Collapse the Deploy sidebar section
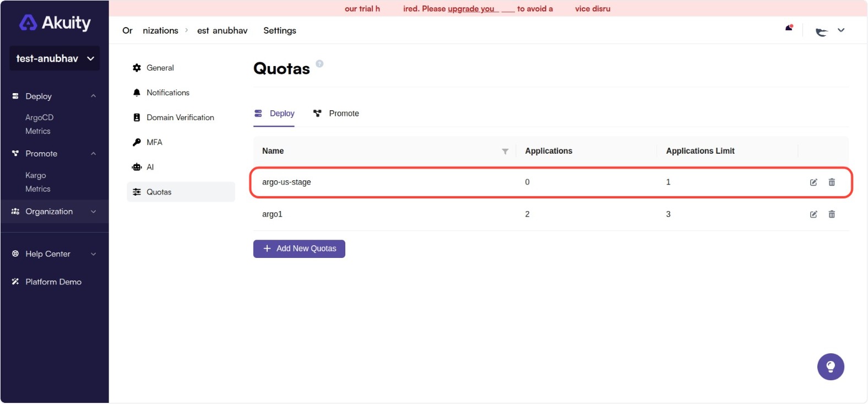 tap(94, 96)
